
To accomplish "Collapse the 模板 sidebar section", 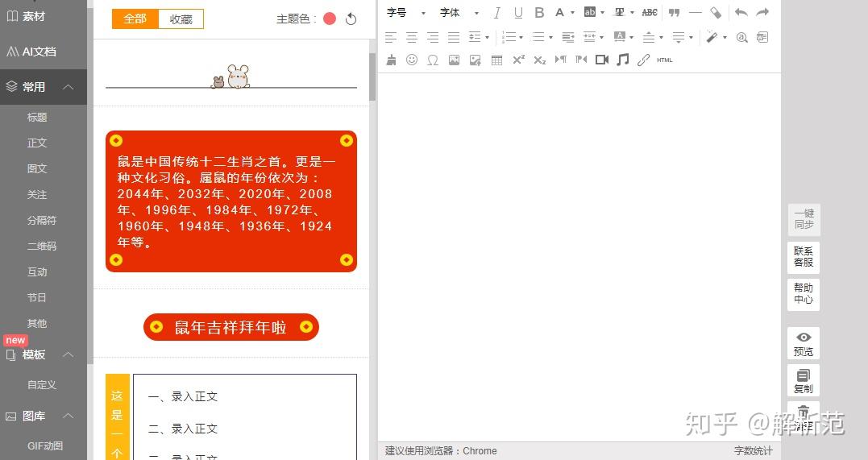I will [x=68, y=354].
